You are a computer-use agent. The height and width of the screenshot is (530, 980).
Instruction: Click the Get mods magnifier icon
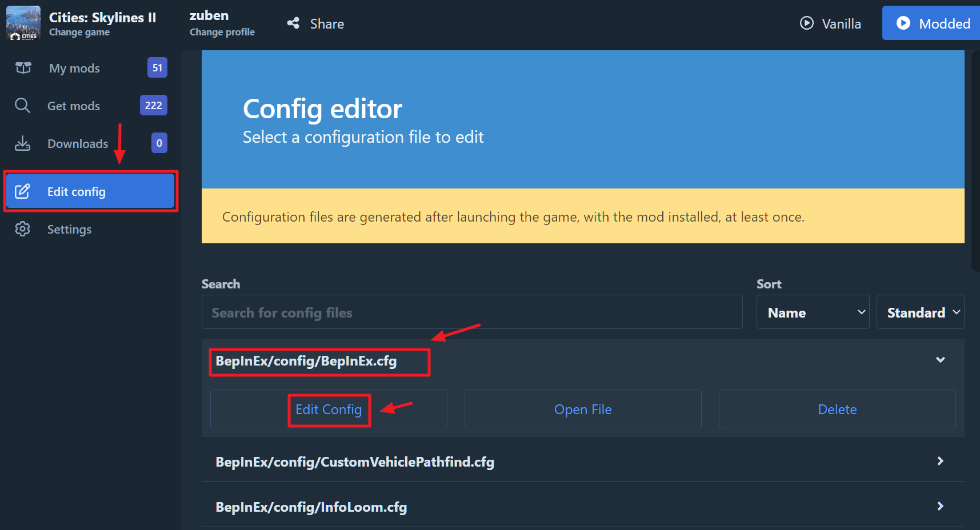pos(22,106)
